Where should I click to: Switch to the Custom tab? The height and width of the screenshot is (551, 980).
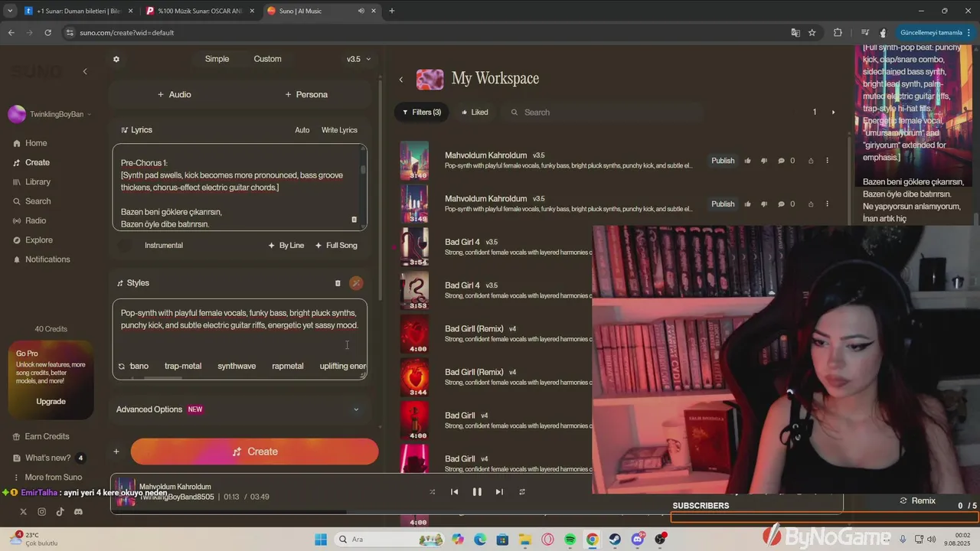click(267, 59)
